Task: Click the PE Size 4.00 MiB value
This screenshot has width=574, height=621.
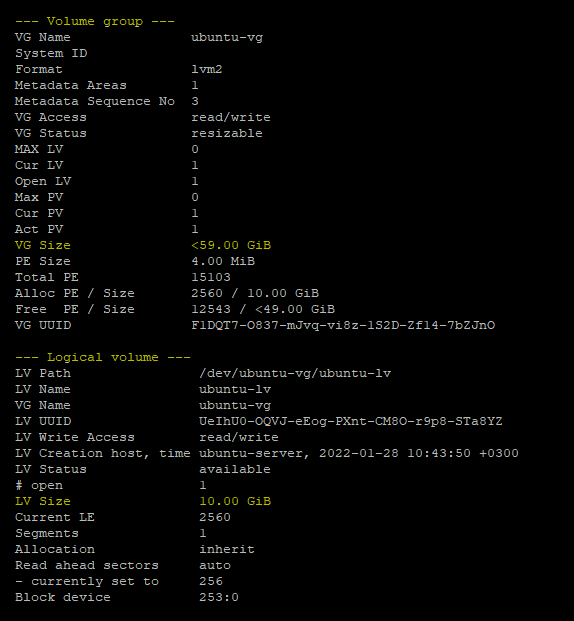Action: tap(223, 261)
